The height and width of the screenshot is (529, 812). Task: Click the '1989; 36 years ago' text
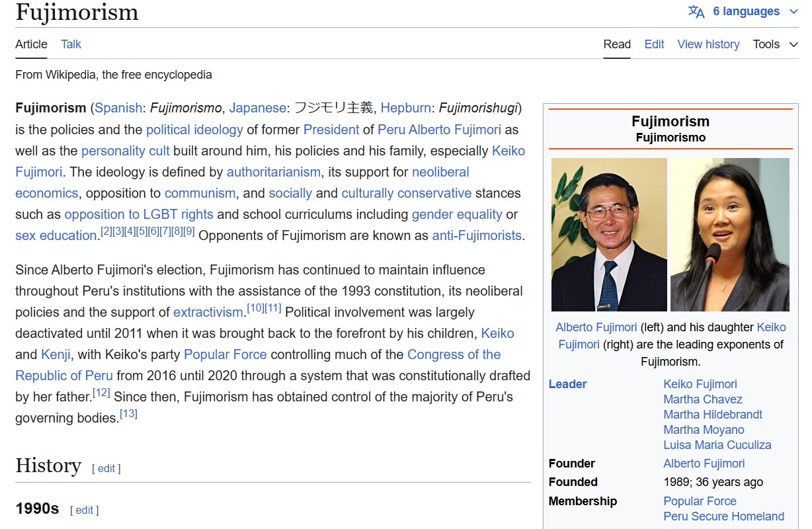[x=713, y=482]
